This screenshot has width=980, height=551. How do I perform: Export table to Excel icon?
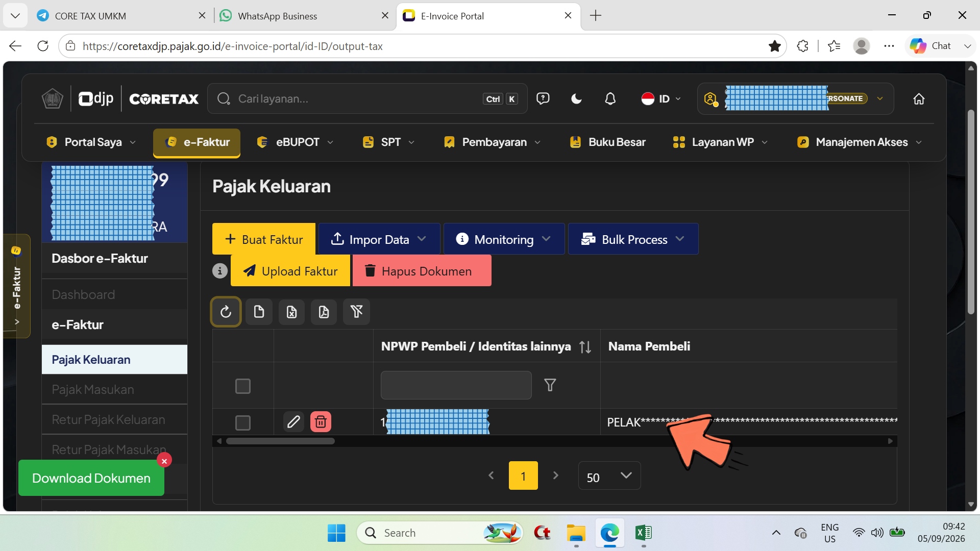(291, 312)
